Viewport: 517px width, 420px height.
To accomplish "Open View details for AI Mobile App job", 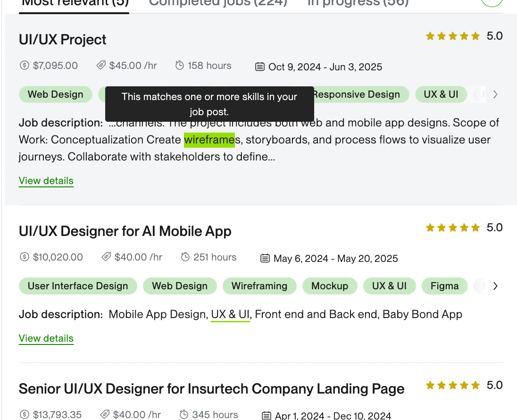I will tap(46, 338).
